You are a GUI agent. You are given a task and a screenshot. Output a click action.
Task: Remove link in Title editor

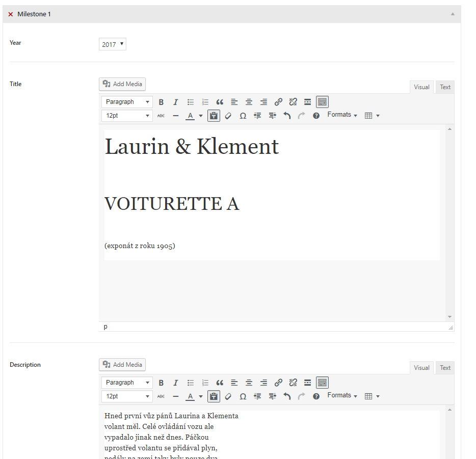293,102
